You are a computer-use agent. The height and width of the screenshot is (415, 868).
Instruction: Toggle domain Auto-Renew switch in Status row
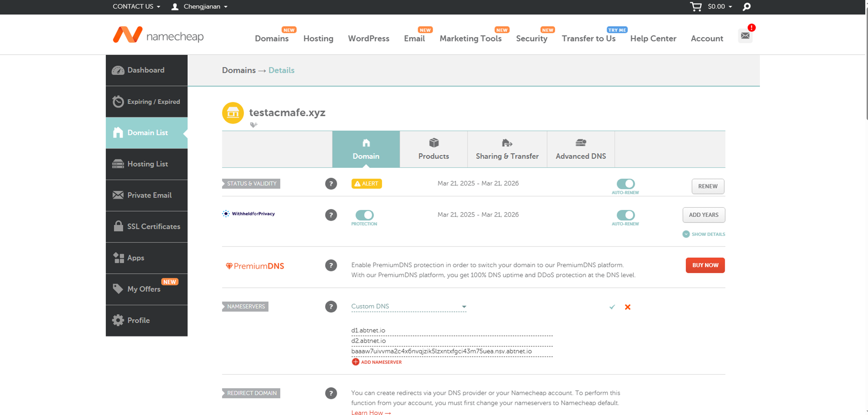(x=625, y=184)
